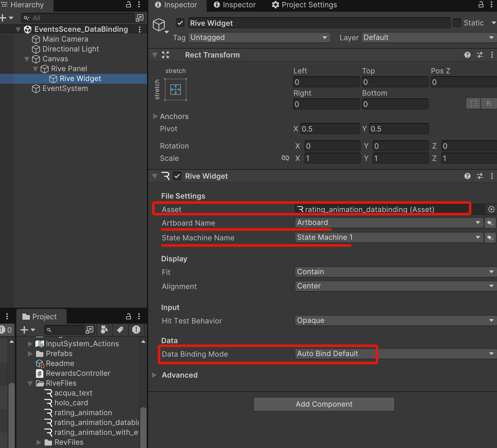The image size is (497, 448).
Task: Open the State Machine Name dropdown
Action: point(389,238)
